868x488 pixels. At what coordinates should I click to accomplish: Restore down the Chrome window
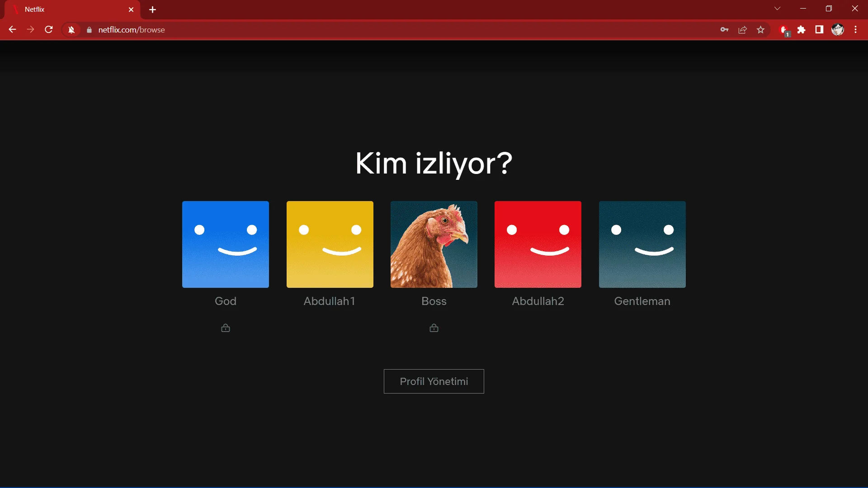[829, 9]
